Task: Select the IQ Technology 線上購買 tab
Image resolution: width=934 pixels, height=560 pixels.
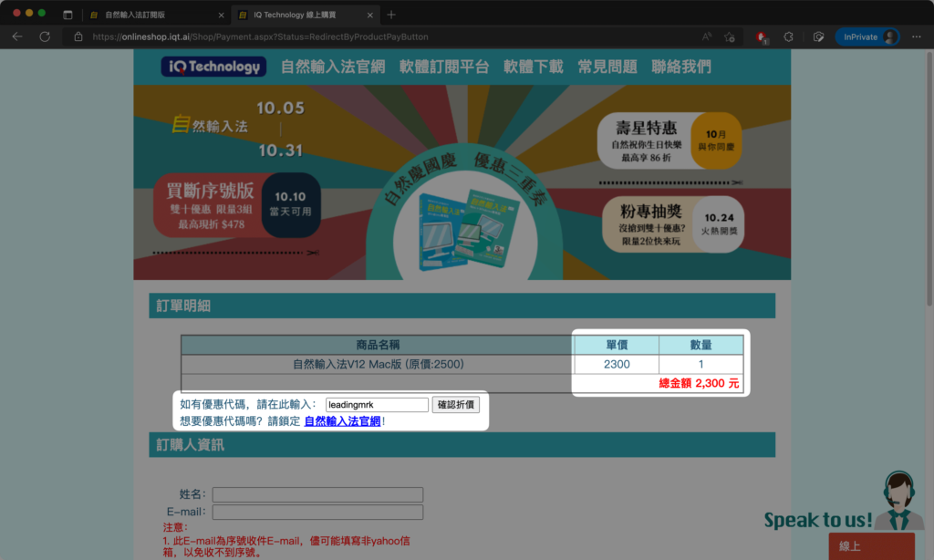Action: (306, 15)
